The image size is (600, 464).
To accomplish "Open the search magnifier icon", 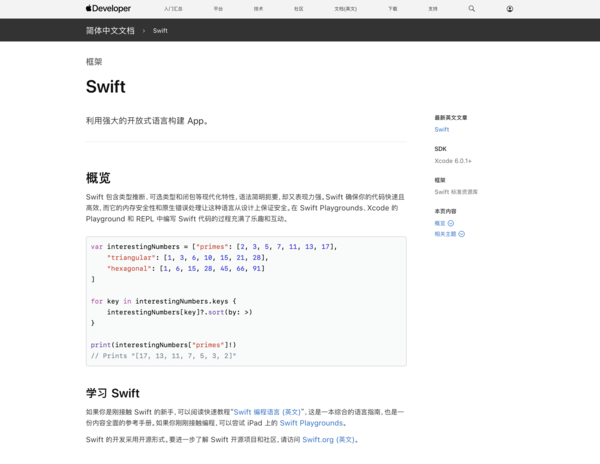I will pos(471,8).
